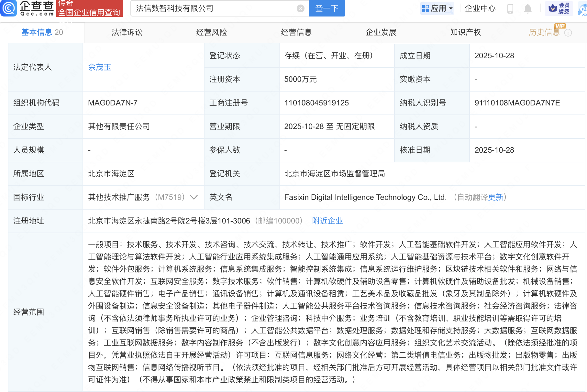This screenshot has height=392, width=587.
Task: Click the 附近企业 link
Action: click(x=327, y=221)
